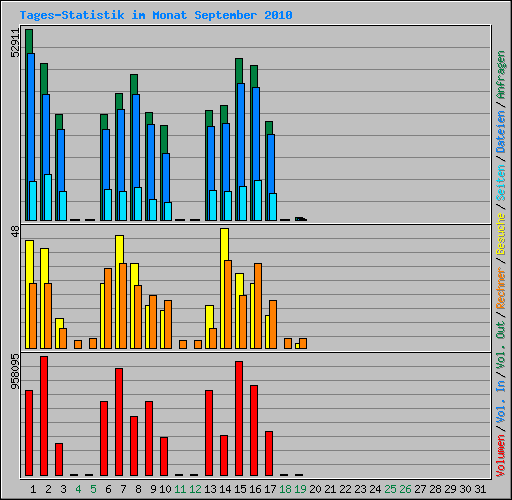Screen dimensions: 512x500
Task: Click day label 21 on the x-axis
Action: tap(330, 489)
